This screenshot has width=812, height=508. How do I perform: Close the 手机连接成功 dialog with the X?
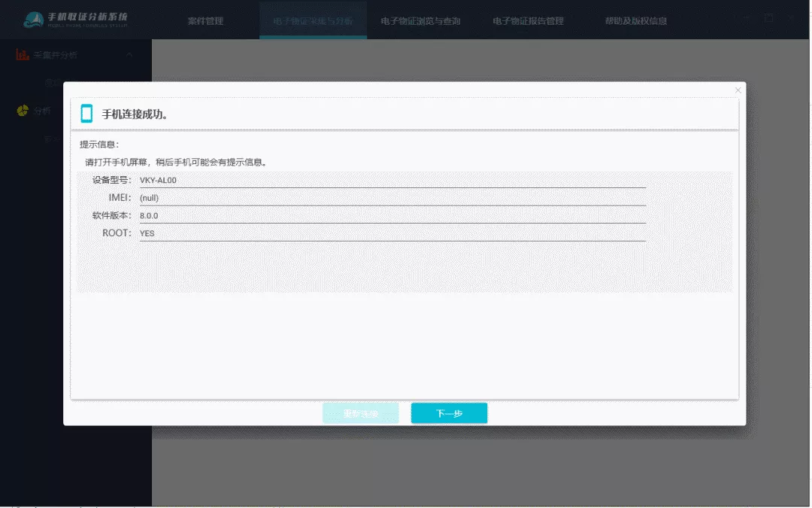[x=738, y=90]
